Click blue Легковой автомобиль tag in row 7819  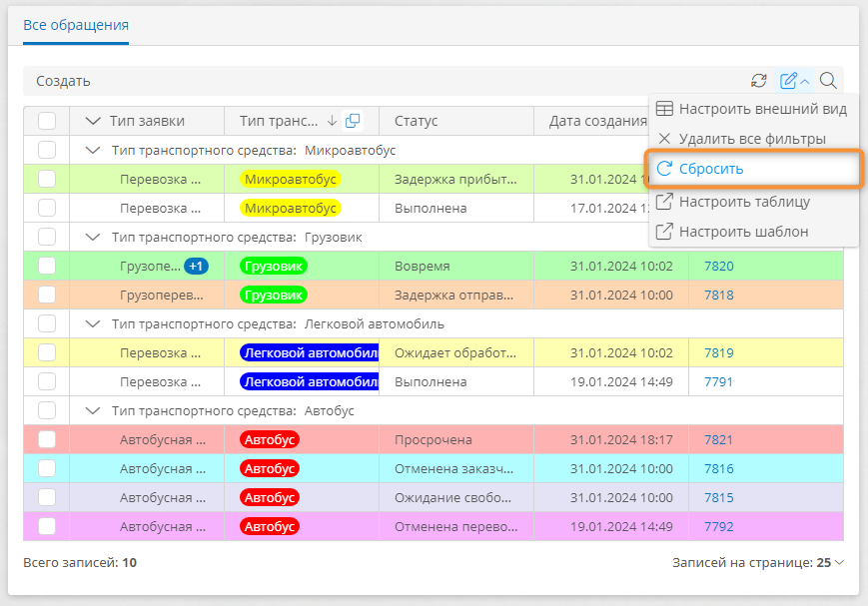[x=310, y=352]
